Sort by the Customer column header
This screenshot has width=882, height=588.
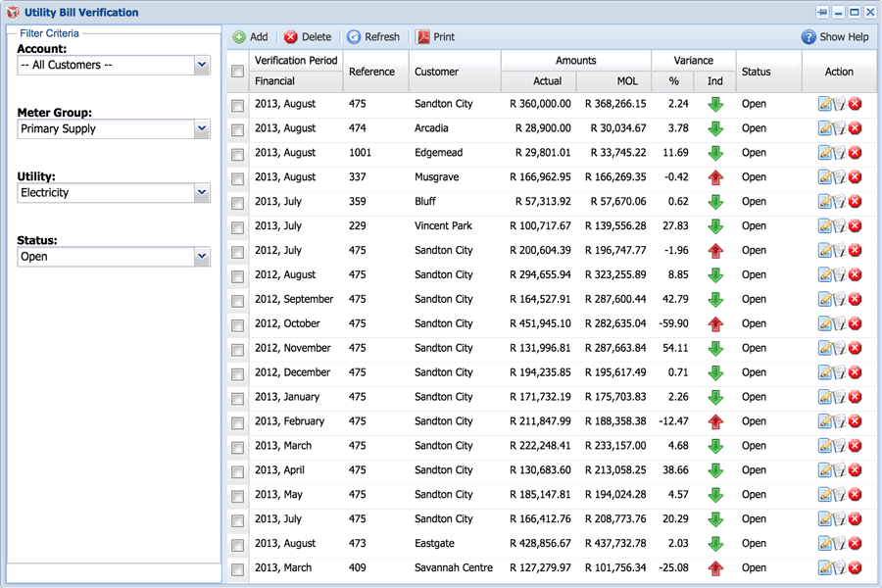[455, 72]
